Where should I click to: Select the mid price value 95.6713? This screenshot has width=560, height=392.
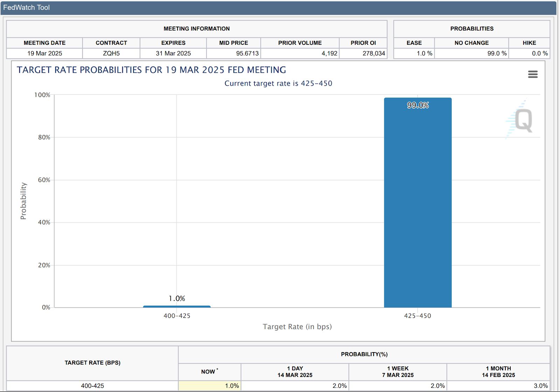247,53
